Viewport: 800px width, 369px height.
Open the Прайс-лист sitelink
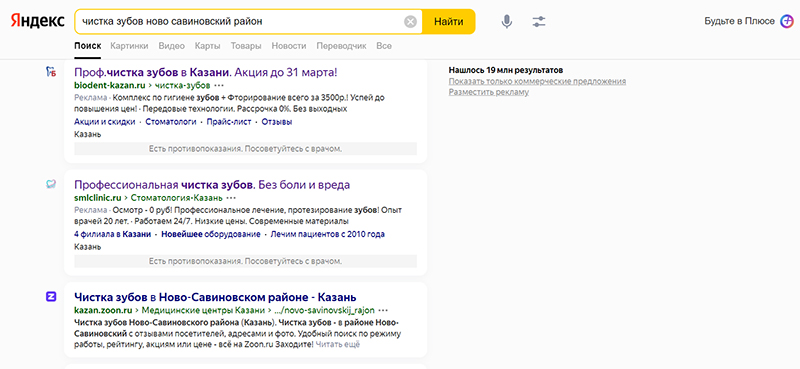pos(229,122)
